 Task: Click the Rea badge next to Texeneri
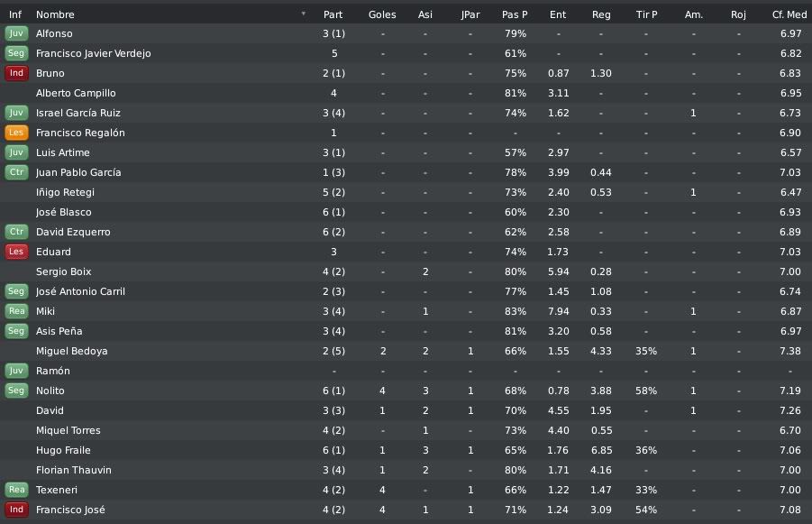point(16,490)
